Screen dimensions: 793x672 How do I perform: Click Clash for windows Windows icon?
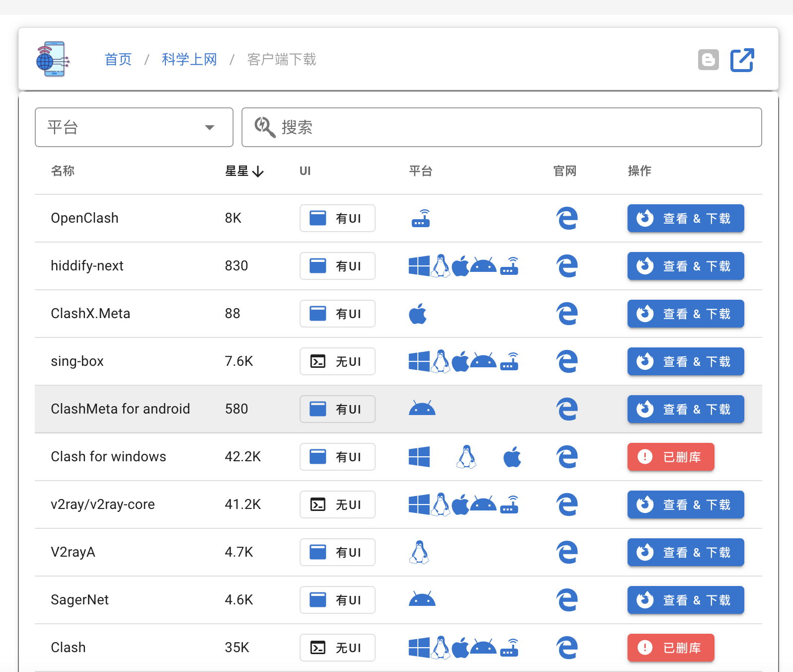(419, 457)
